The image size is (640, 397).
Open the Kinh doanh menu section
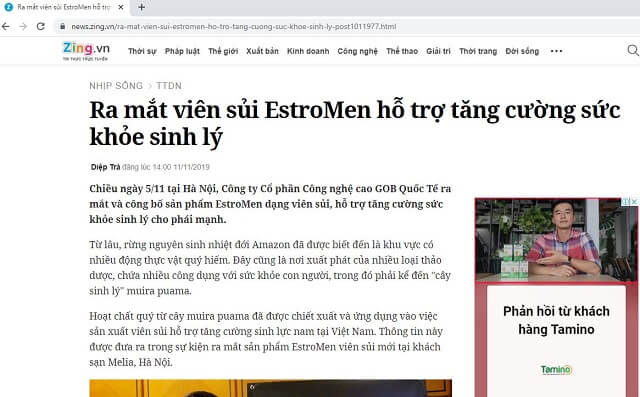tap(308, 51)
